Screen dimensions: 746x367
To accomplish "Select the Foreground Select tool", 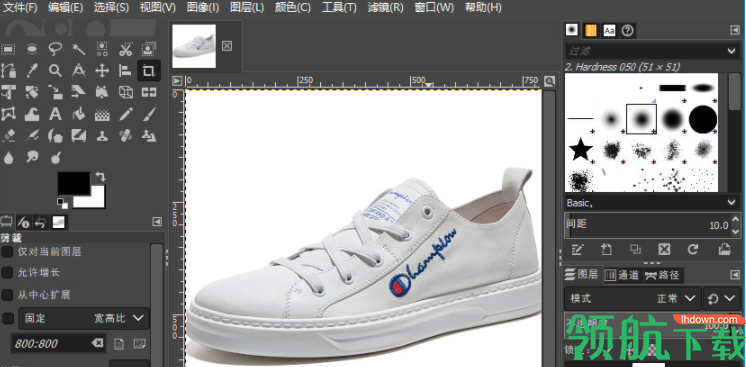I will [148, 49].
